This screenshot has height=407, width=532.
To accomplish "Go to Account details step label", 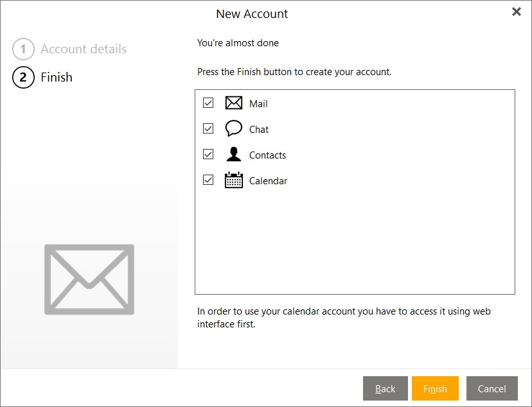I will click(84, 49).
